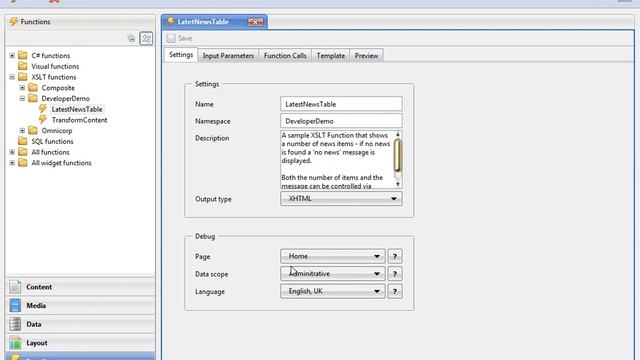The height and width of the screenshot is (360, 640).
Task: Click the Description scrollbar thumb
Action: (x=398, y=155)
